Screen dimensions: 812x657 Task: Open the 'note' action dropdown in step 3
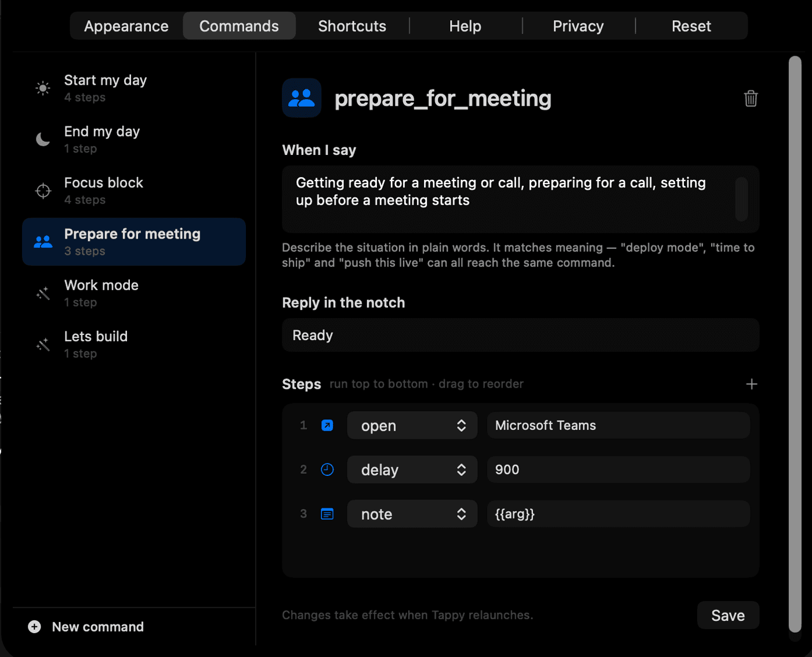(x=412, y=514)
